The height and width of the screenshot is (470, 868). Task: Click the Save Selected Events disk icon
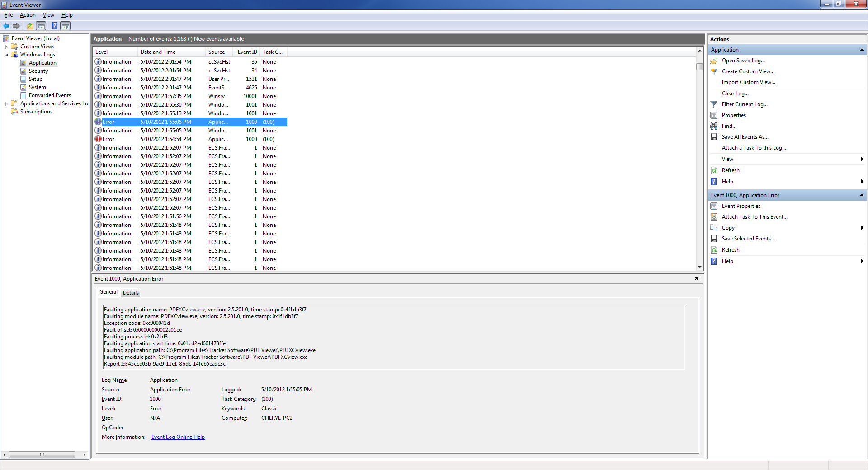(x=714, y=239)
